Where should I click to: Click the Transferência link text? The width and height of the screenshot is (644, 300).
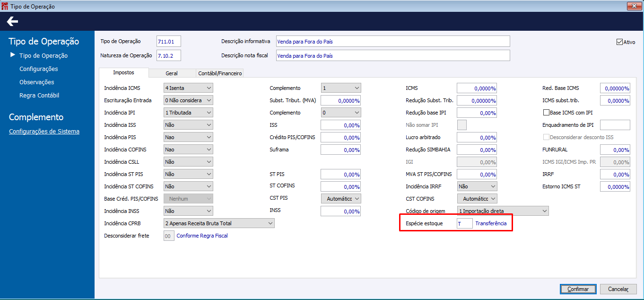pyautogui.click(x=491, y=223)
